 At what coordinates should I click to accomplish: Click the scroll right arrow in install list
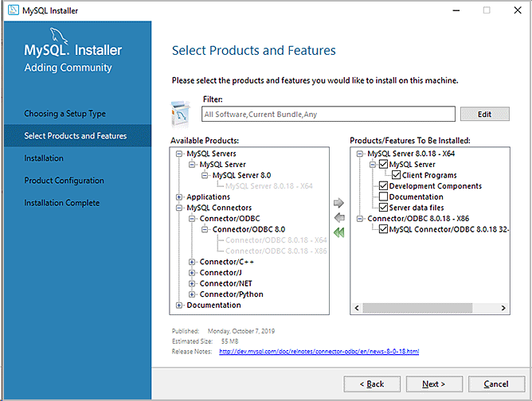point(503,308)
